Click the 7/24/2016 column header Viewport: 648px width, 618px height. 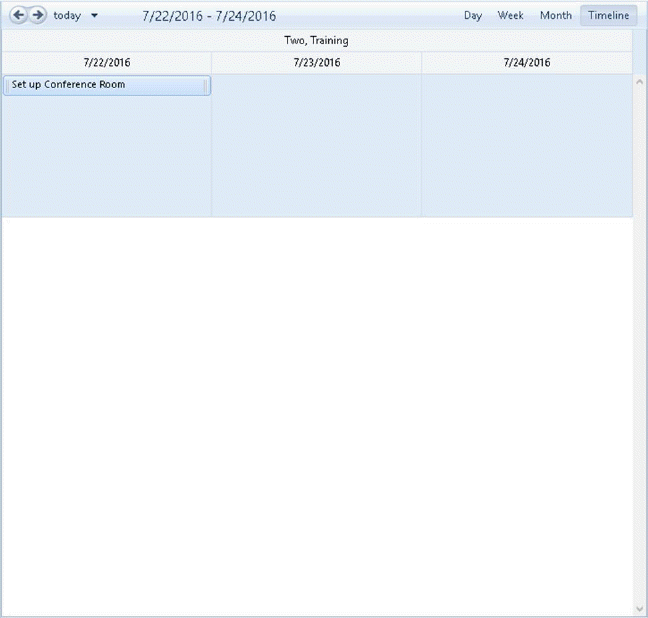[526, 63]
